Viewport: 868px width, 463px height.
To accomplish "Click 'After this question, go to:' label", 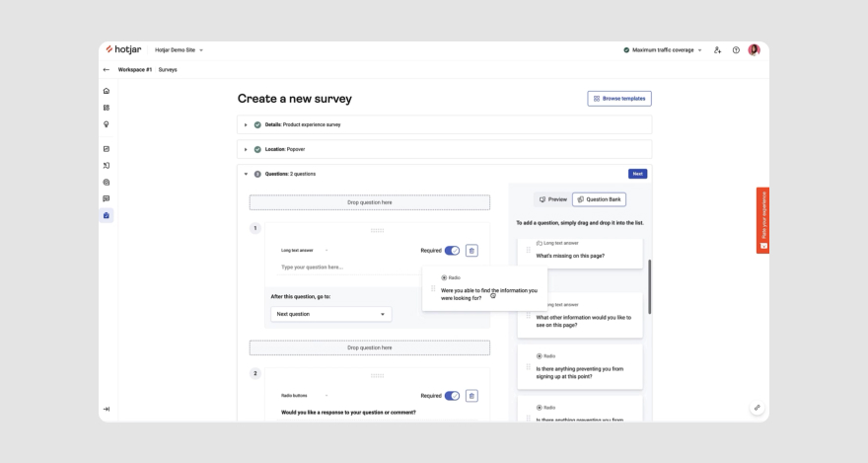I will tap(301, 297).
